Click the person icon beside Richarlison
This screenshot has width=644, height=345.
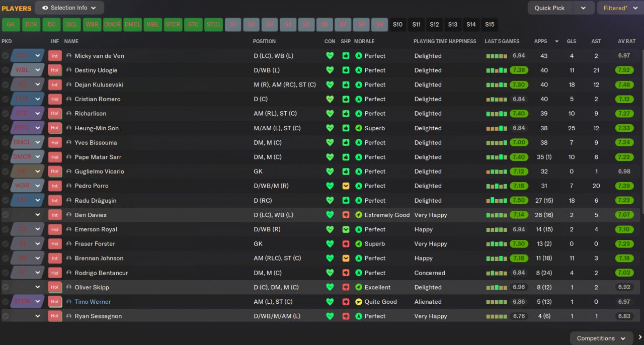69,114
